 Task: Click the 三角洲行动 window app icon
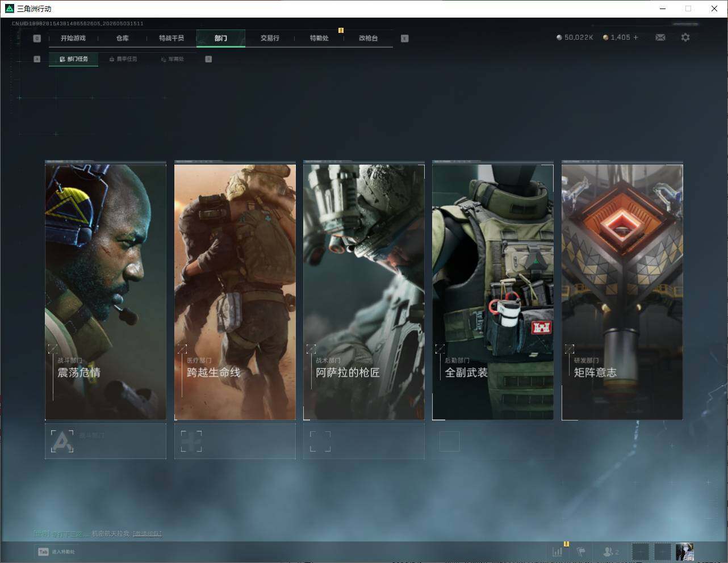point(9,9)
